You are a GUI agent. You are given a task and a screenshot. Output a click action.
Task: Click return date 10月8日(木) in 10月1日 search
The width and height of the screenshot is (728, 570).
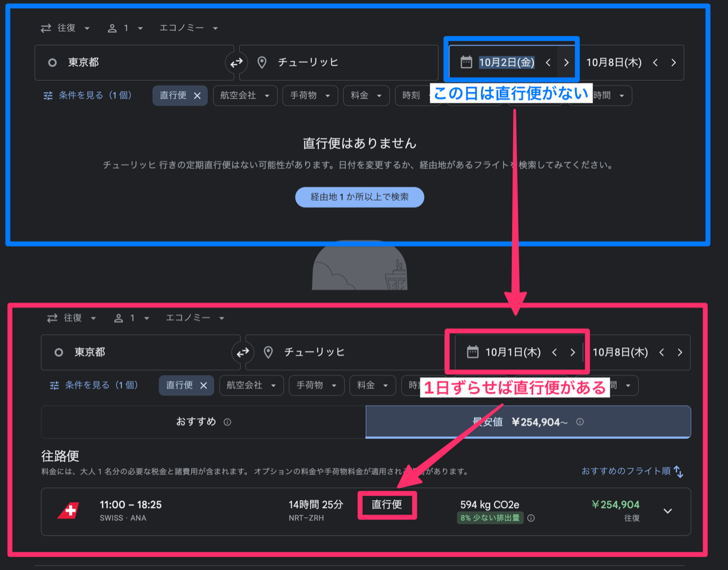pos(620,352)
